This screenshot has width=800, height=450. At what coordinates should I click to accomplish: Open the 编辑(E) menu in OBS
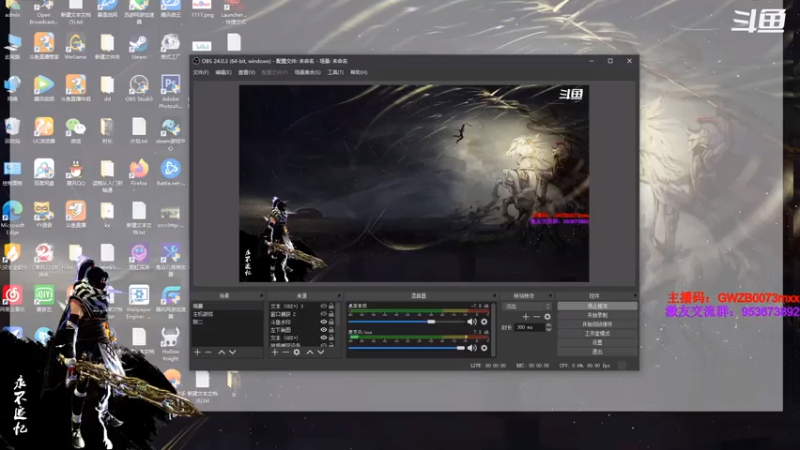(223, 72)
